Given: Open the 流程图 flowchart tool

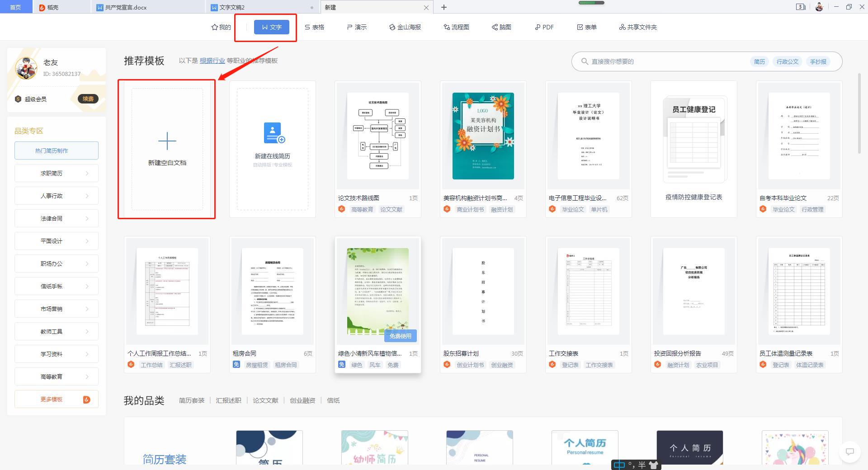Looking at the screenshot, I should click(x=456, y=27).
